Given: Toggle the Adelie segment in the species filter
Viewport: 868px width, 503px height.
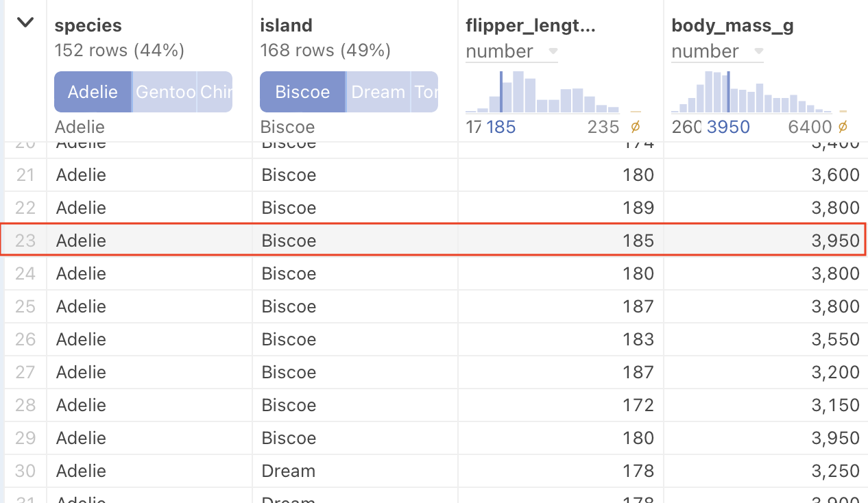Looking at the screenshot, I should click(93, 91).
